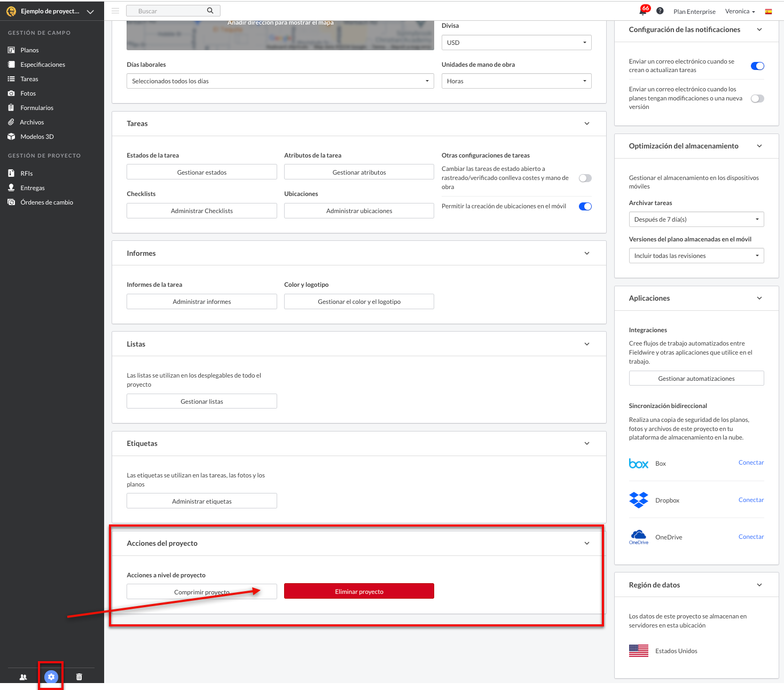Collapse Optimización del almacenamiento panel

click(759, 146)
